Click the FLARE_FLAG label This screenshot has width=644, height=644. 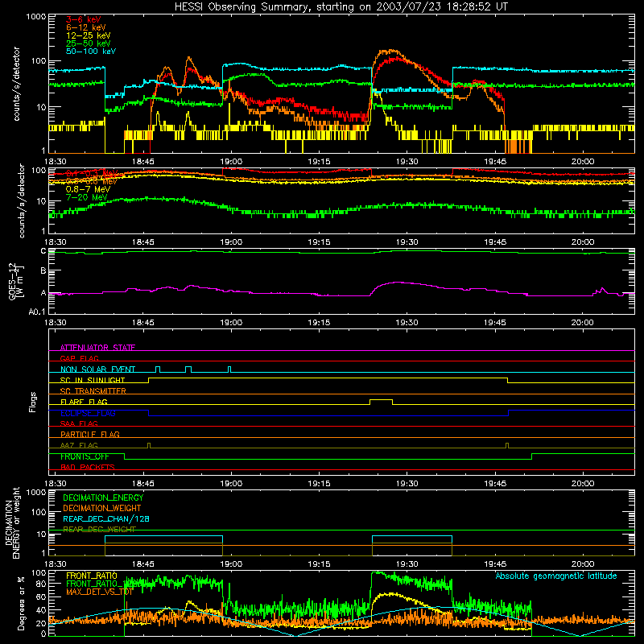point(84,402)
